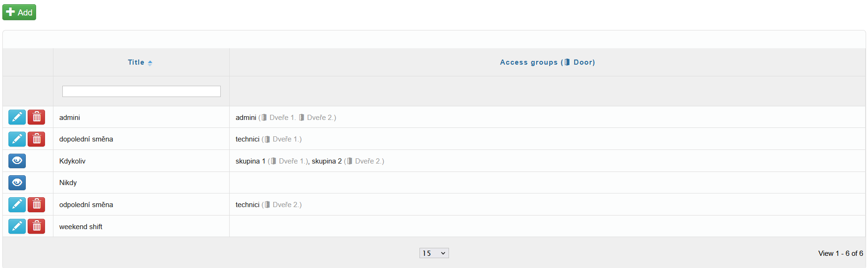Image resolution: width=868 pixels, height=268 pixels.
Task: View the Kdykoliv entry details
Action: [17, 161]
